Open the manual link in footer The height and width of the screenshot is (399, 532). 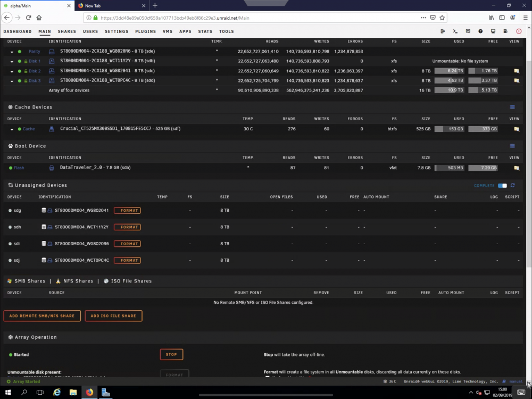point(516,381)
